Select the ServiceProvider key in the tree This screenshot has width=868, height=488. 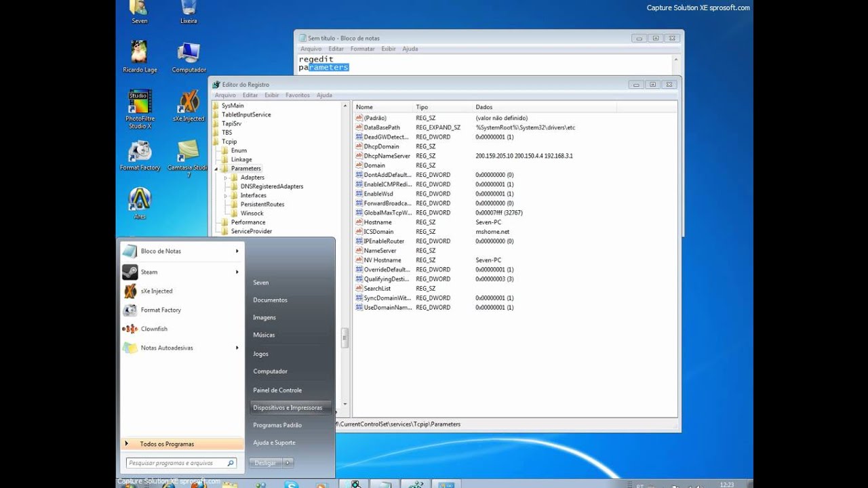(252, 231)
